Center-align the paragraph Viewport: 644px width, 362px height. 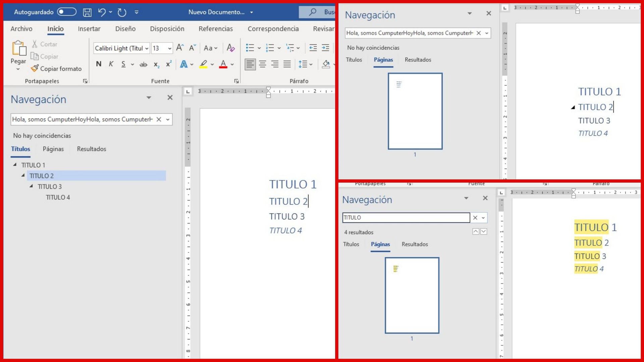[262, 64]
